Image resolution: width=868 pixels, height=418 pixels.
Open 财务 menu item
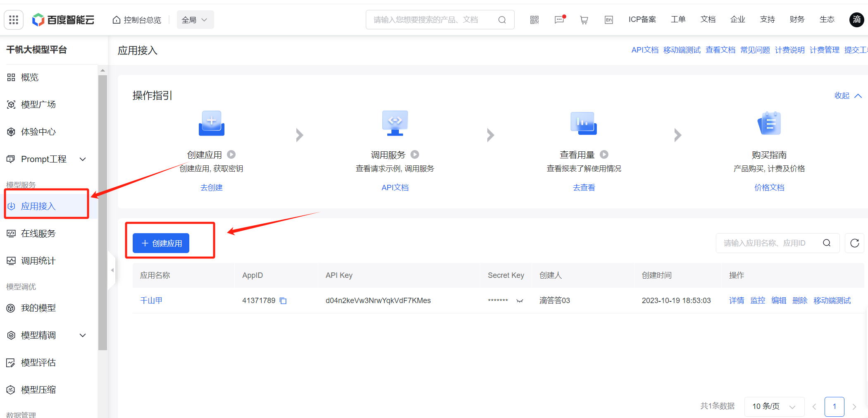[x=797, y=19]
